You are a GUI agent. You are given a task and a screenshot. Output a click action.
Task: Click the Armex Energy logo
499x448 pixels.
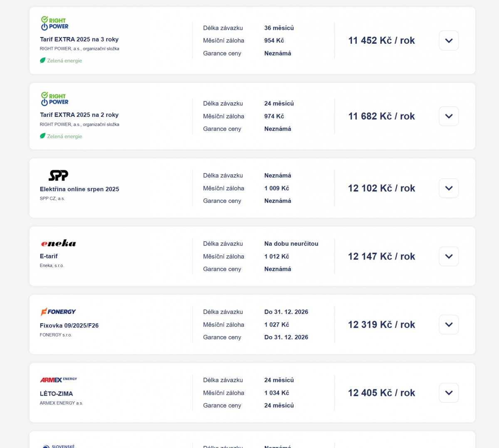58,380
